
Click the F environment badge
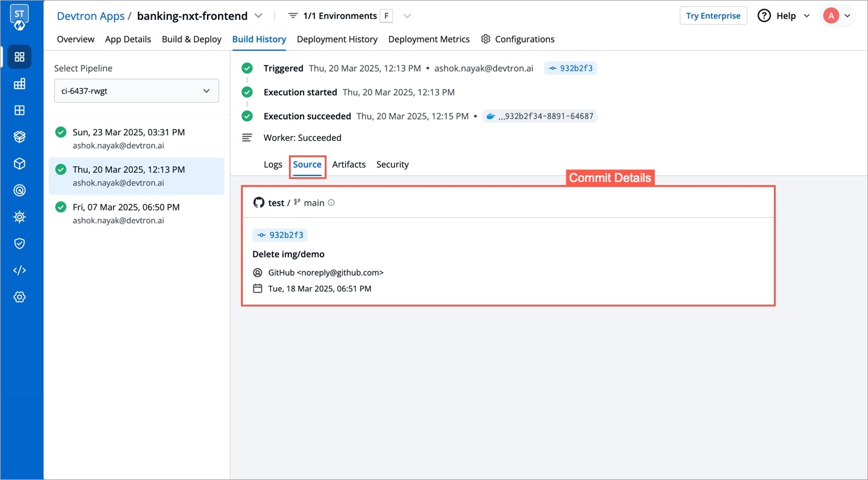point(386,16)
